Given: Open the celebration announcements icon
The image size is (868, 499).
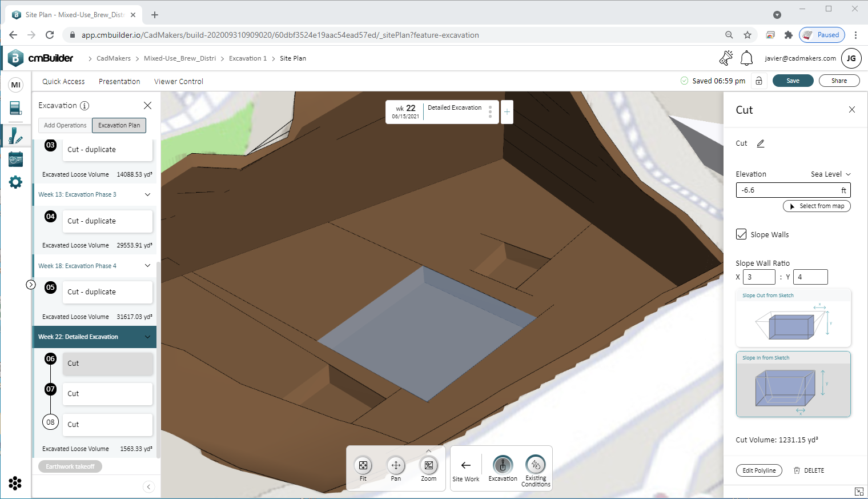Looking at the screenshot, I should click(726, 58).
